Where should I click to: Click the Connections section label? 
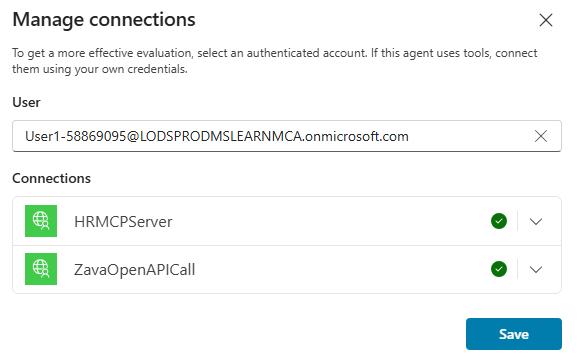tap(52, 178)
